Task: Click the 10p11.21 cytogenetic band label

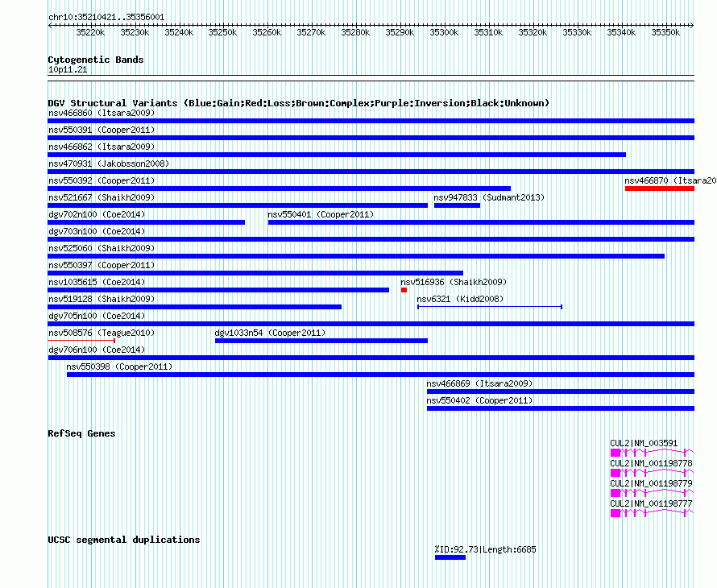Action: point(68,69)
